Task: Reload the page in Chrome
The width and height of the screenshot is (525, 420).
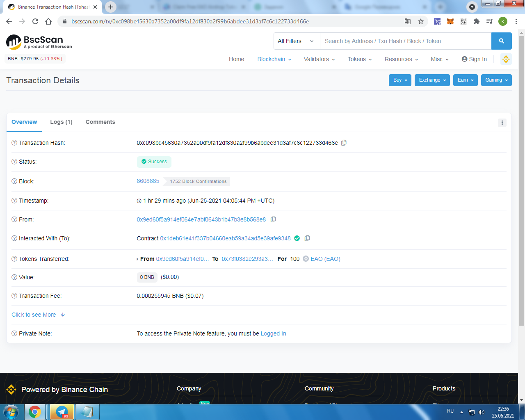Action: point(35,21)
